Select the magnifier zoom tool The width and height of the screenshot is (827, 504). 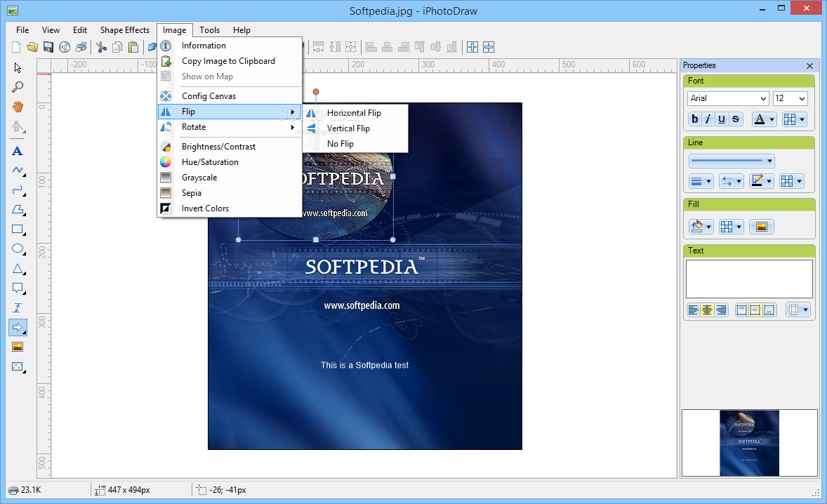pos(18,87)
